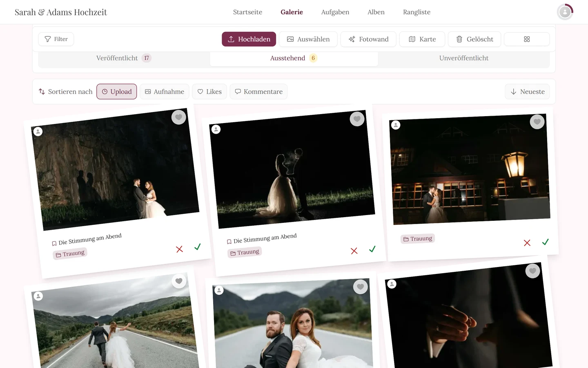
Task: Sort photos by Likes
Action: (x=209, y=92)
